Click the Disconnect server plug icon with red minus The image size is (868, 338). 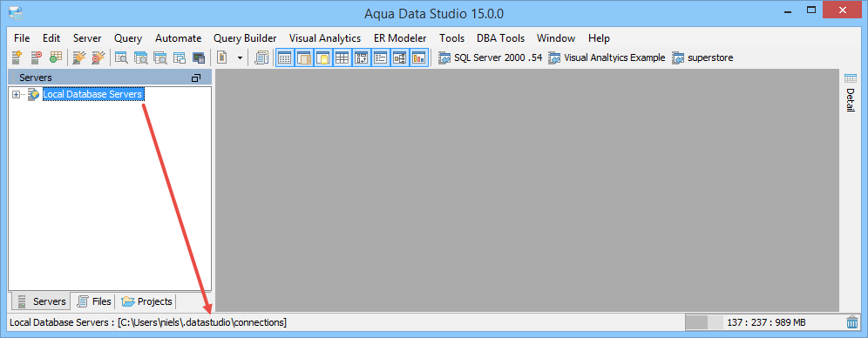tap(98, 57)
